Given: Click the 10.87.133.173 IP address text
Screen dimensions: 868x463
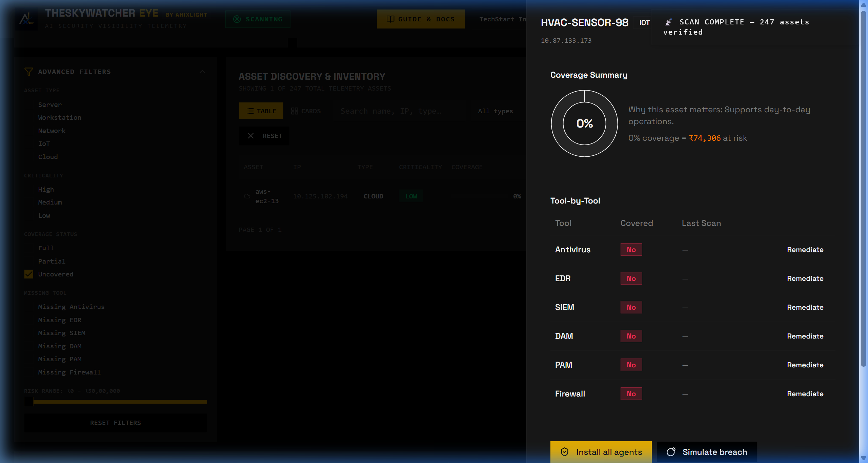Looking at the screenshot, I should pos(566,40).
